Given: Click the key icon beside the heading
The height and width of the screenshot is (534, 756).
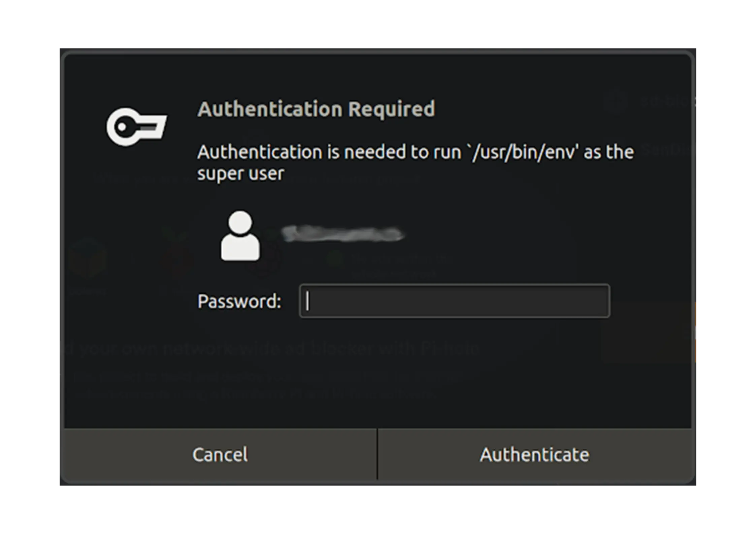Looking at the screenshot, I should point(136,127).
